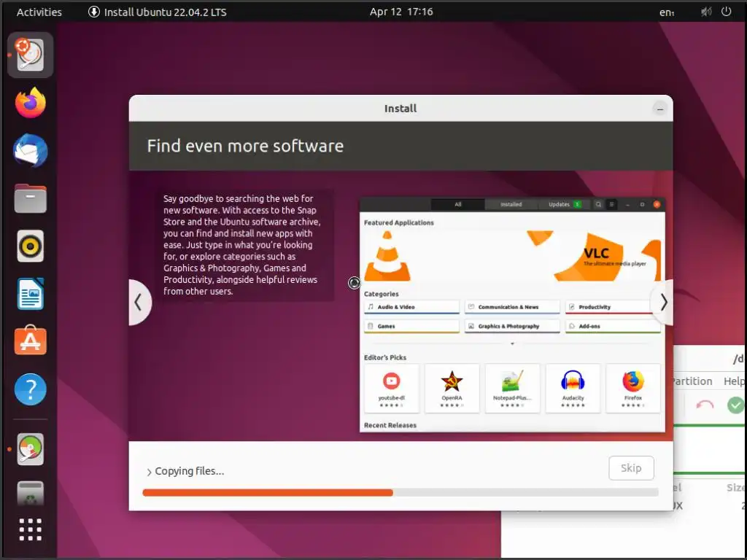
Task: Open Rhythmbox music player from the dock
Action: point(30,246)
